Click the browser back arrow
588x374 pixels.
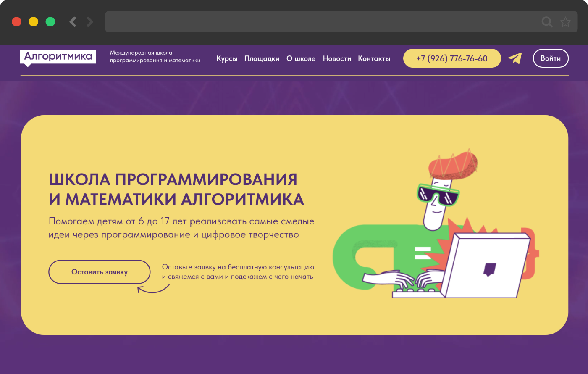click(x=73, y=21)
